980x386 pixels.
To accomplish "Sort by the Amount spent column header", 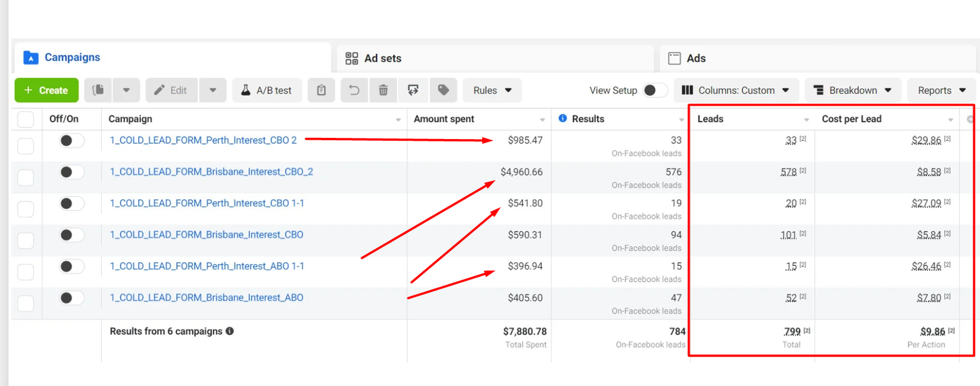I will 444,119.
